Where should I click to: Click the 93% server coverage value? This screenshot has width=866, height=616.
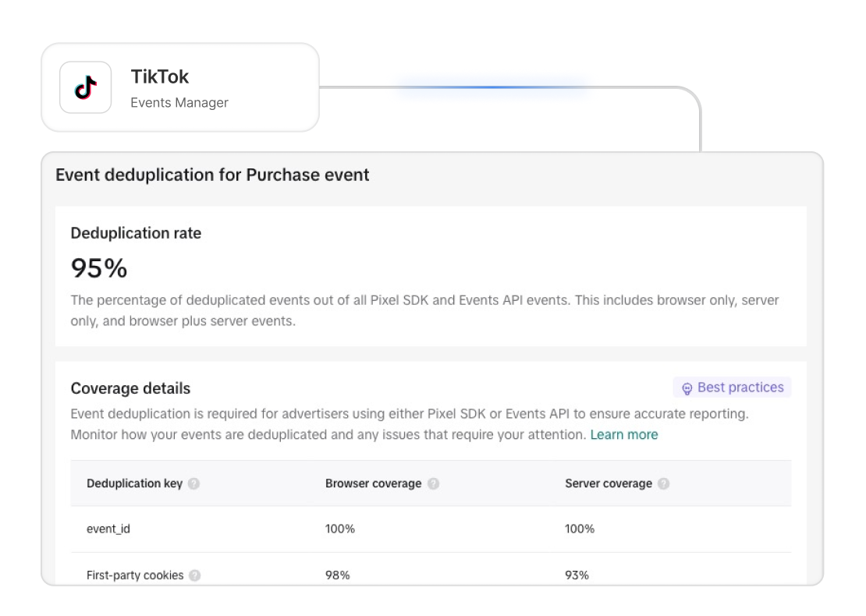tap(577, 575)
